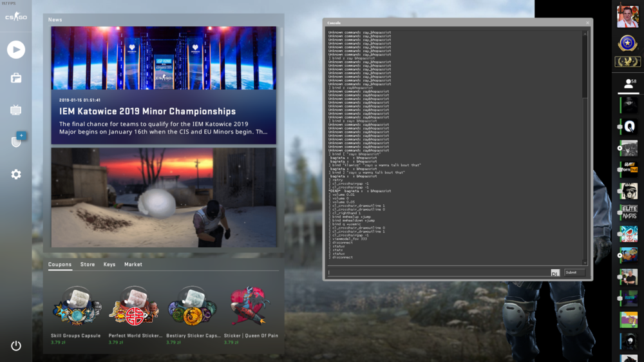Image resolution: width=644 pixels, height=362 pixels.
Task: Click the last 'disconnect' line in Console
Action: click(343, 258)
